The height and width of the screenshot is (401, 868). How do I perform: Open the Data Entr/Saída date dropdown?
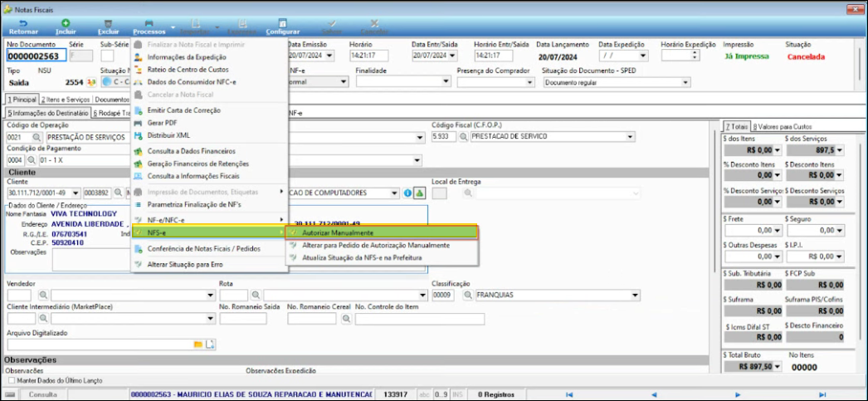tap(453, 56)
